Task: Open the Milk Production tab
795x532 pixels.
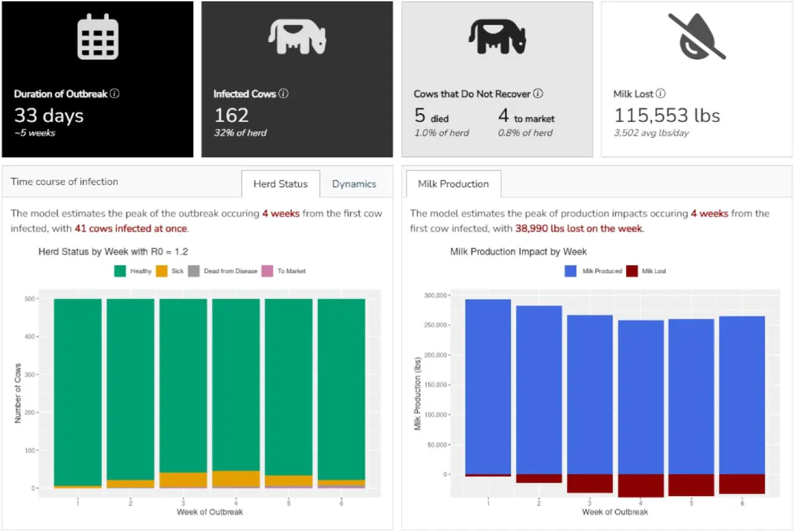Action: pos(453,184)
